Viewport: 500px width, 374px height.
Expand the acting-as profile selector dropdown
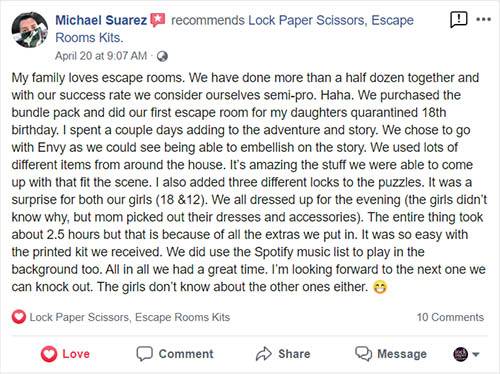pos(466,354)
